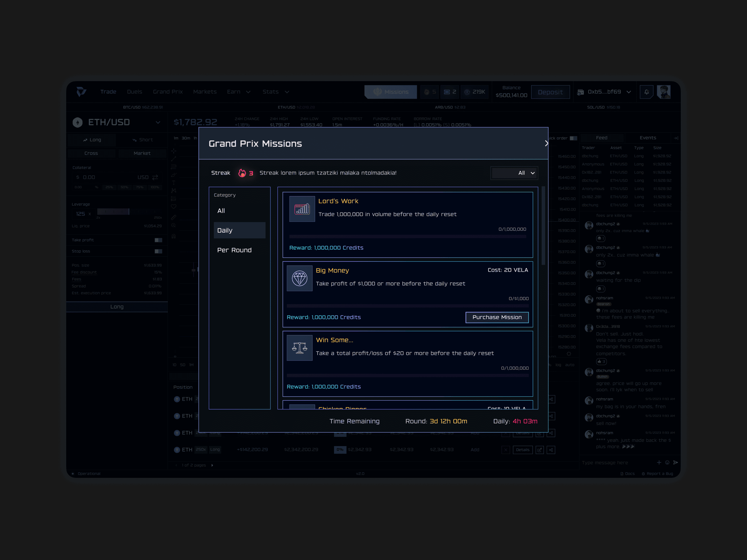The width and height of the screenshot is (747, 560).
Task: Toggle the Take profit switch
Action: pyautogui.click(x=158, y=240)
